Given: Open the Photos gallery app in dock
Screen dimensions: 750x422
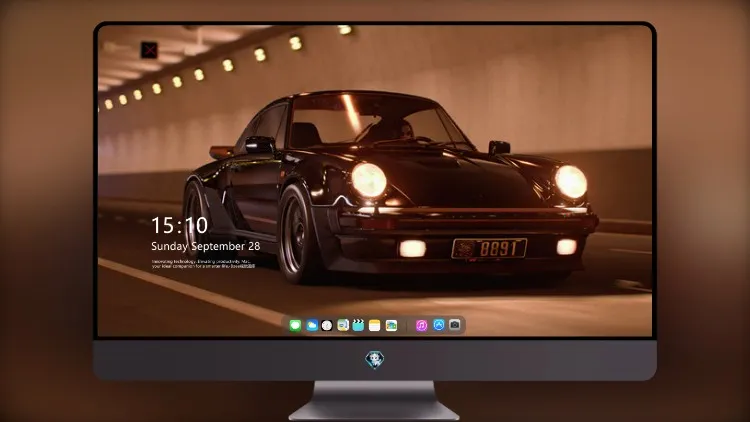Looking at the screenshot, I should pos(391,325).
